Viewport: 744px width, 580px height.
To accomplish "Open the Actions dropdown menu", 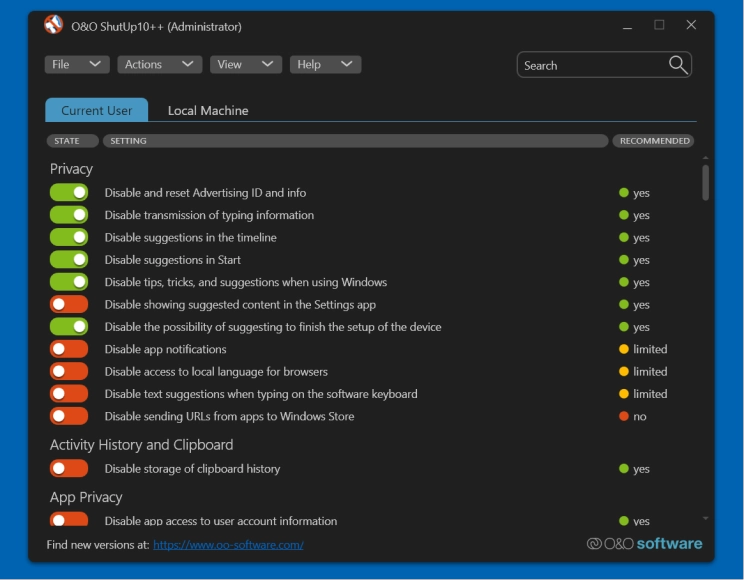I will click(x=159, y=65).
